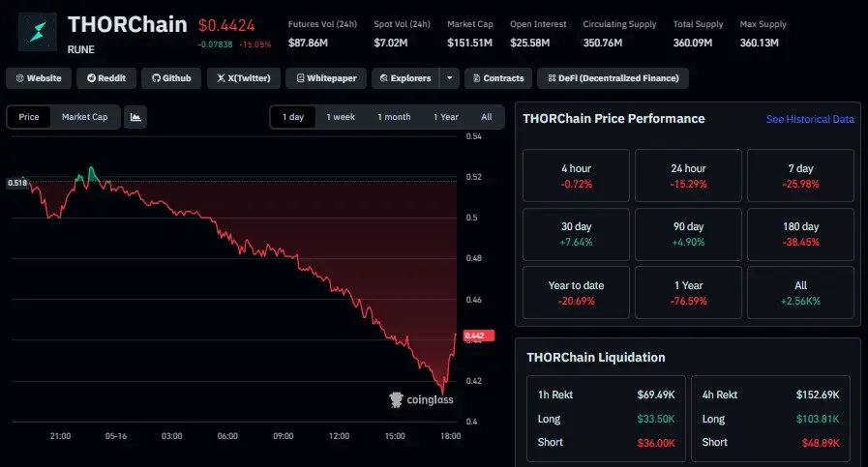Image resolution: width=868 pixels, height=467 pixels.
Task: Click the 4h Short $48.89K value
Action: pos(821,443)
